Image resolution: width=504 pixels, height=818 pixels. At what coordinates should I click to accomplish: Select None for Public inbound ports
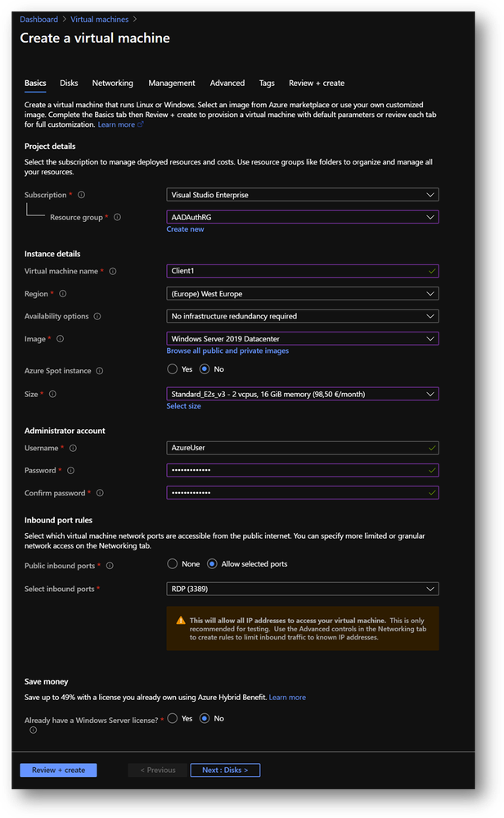click(172, 563)
